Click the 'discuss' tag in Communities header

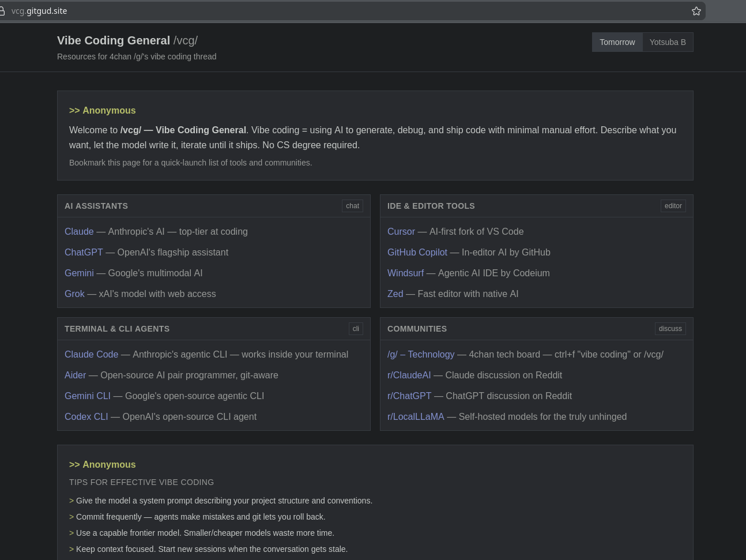point(670,329)
